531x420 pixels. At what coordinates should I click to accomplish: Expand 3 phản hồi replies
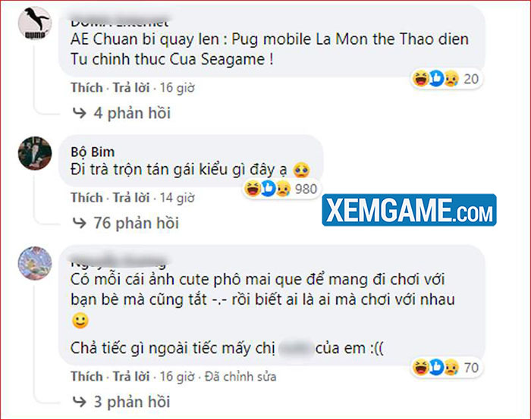click(132, 402)
